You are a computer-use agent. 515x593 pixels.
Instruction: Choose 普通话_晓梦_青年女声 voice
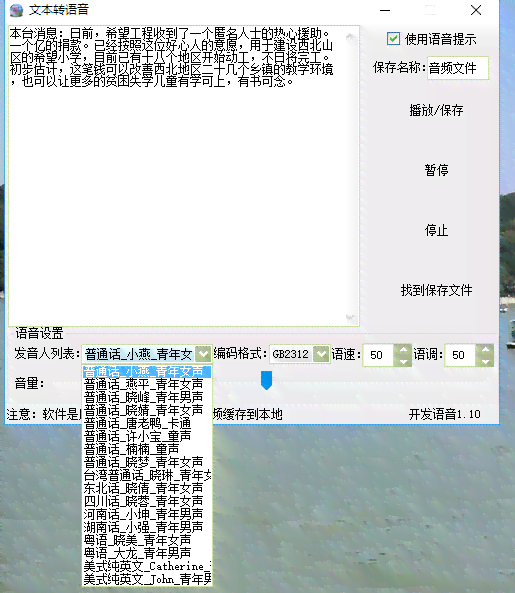click(147, 462)
